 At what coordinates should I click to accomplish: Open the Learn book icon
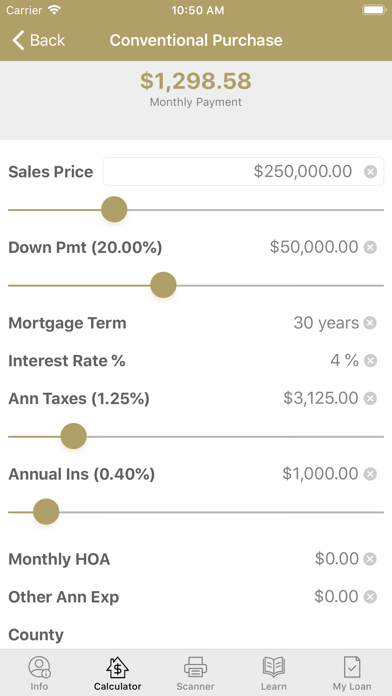click(273, 667)
